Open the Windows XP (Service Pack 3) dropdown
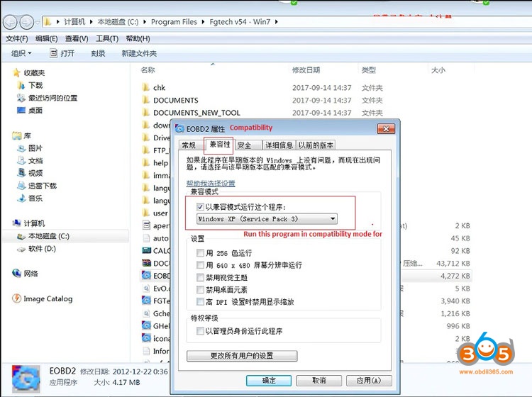Image resolution: width=532 pixels, height=397 pixels. tap(267, 219)
